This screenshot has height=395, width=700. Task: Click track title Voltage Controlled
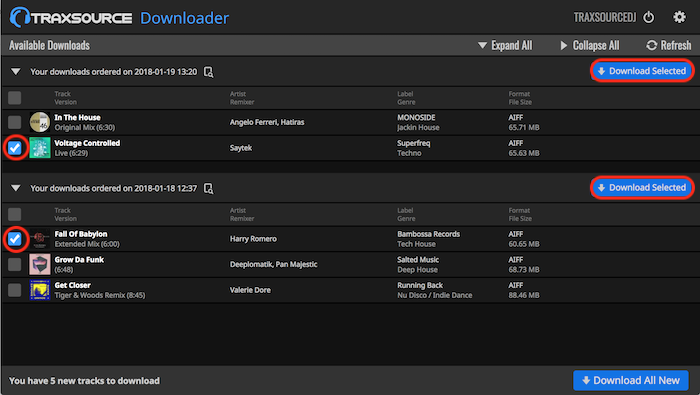(x=87, y=143)
